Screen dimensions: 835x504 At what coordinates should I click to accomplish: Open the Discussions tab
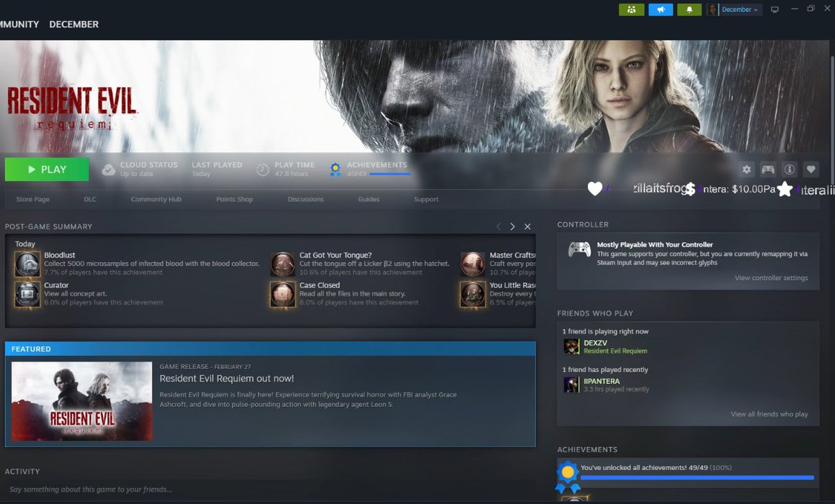(305, 200)
